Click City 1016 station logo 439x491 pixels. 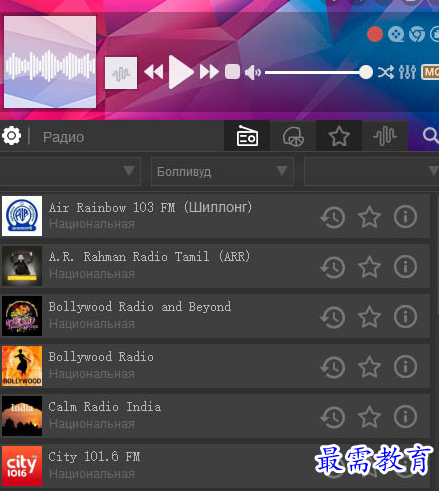(x=22, y=466)
